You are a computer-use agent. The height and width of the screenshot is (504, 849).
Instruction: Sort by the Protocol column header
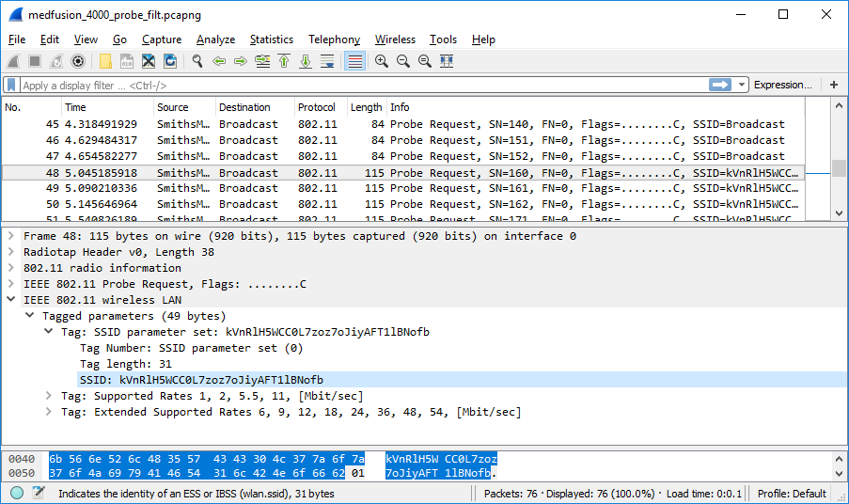point(321,107)
